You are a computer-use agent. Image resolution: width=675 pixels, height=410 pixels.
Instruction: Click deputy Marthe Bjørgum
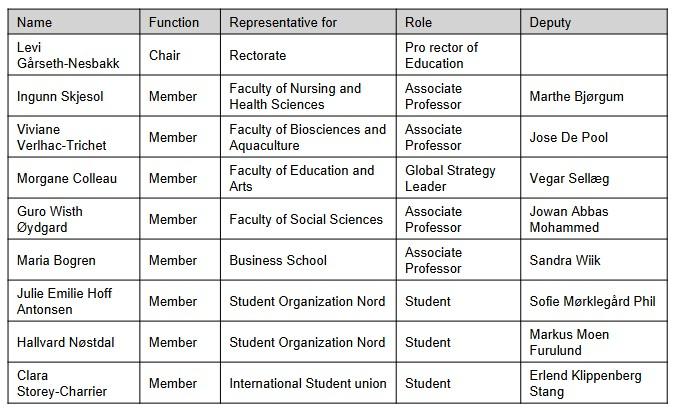577,96
